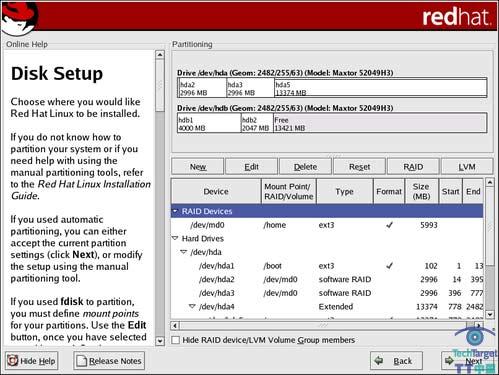
Task: Click the Next arrow icon
Action: point(449,360)
